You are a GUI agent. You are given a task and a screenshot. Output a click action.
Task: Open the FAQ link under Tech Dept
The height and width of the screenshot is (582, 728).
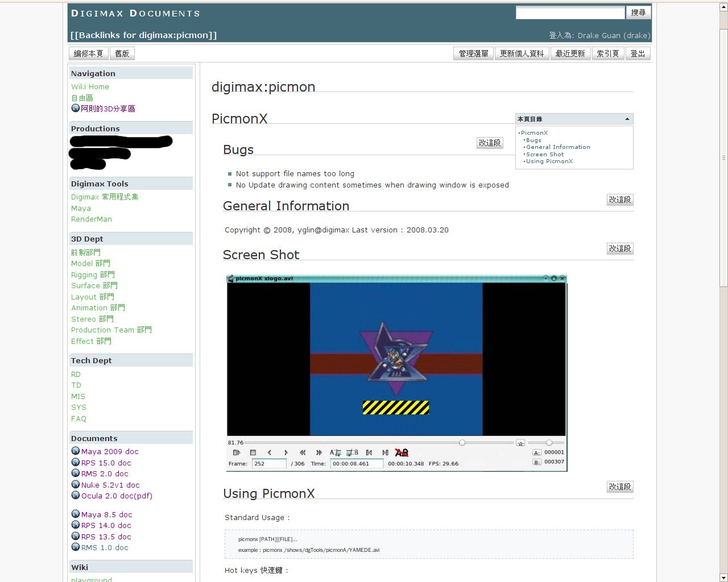pos(78,418)
